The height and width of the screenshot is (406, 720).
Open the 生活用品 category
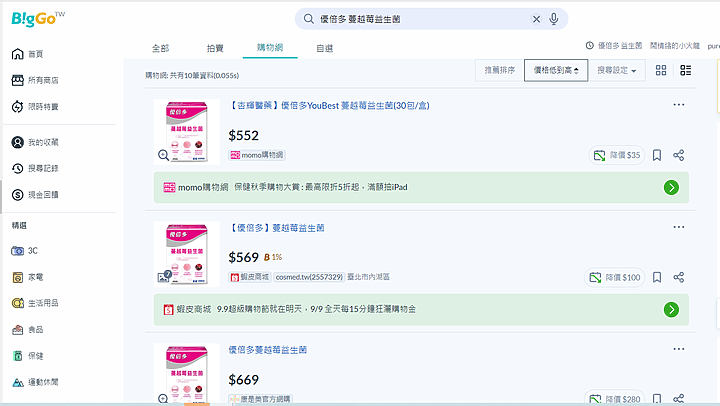coord(35,303)
